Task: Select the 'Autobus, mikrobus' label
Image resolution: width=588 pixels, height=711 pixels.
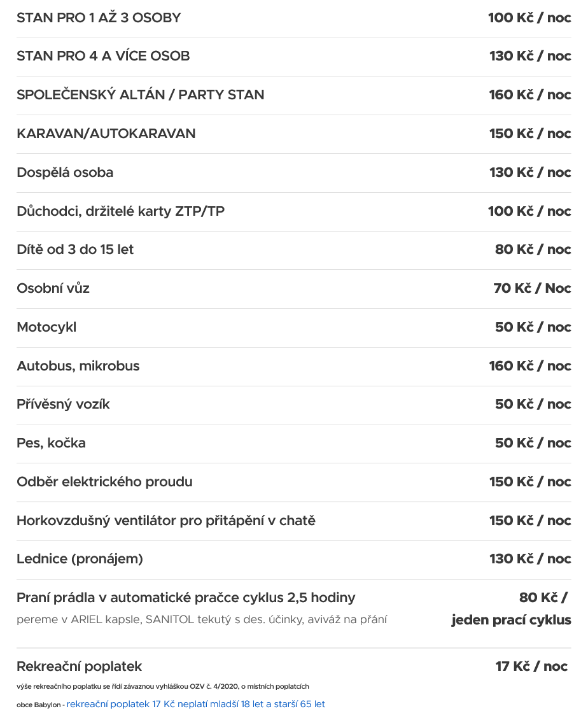Action: coord(78,366)
